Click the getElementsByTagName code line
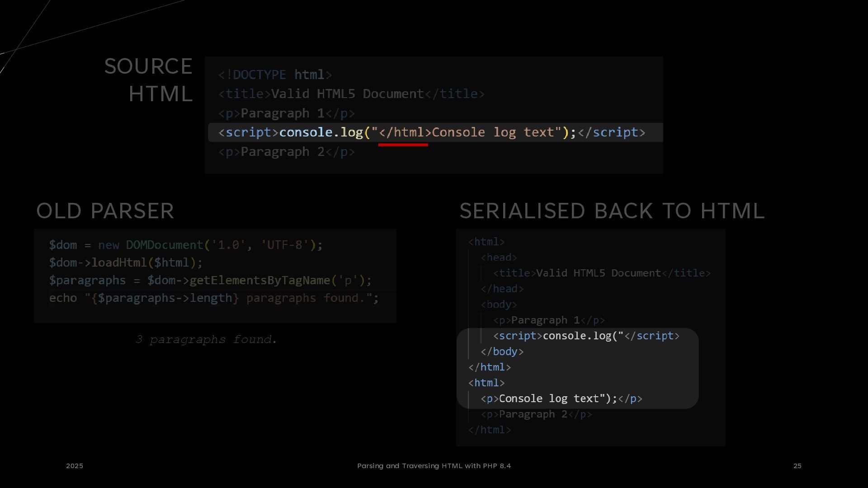Image resolution: width=868 pixels, height=488 pixels. [x=210, y=280]
